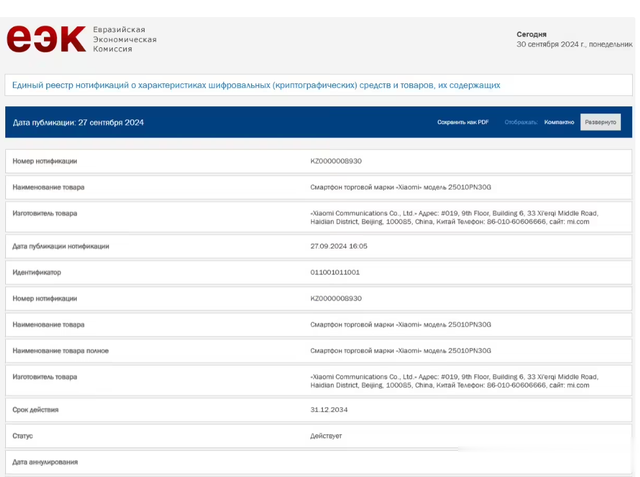This screenshot has height=477, width=640.
Task: Click the Идентификатор label
Action: coord(36,272)
